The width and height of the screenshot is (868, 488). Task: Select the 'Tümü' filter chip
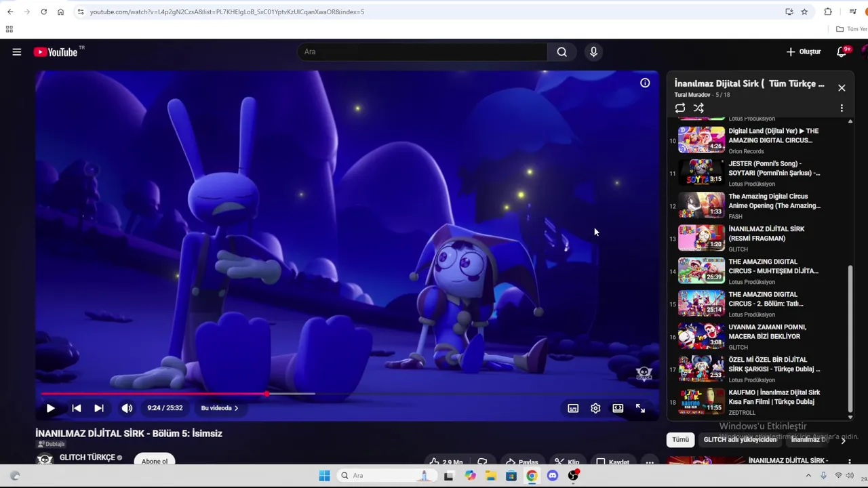pyautogui.click(x=680, y=440)
